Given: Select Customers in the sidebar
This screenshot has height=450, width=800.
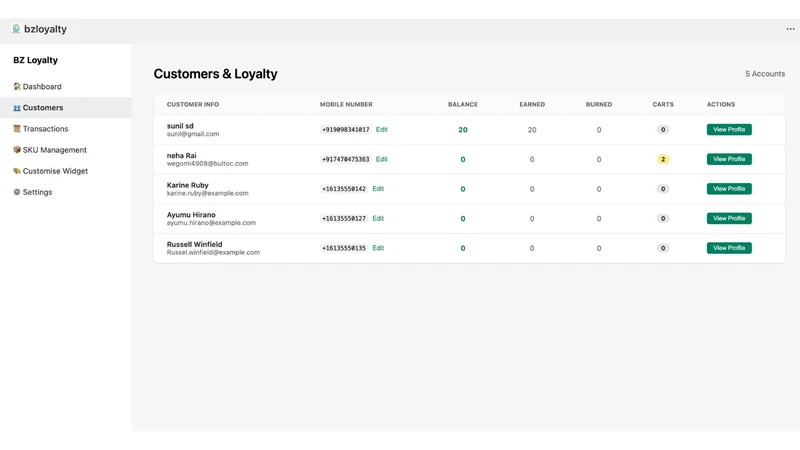Looking at the screenshot, I should click(x=66, y=108).
